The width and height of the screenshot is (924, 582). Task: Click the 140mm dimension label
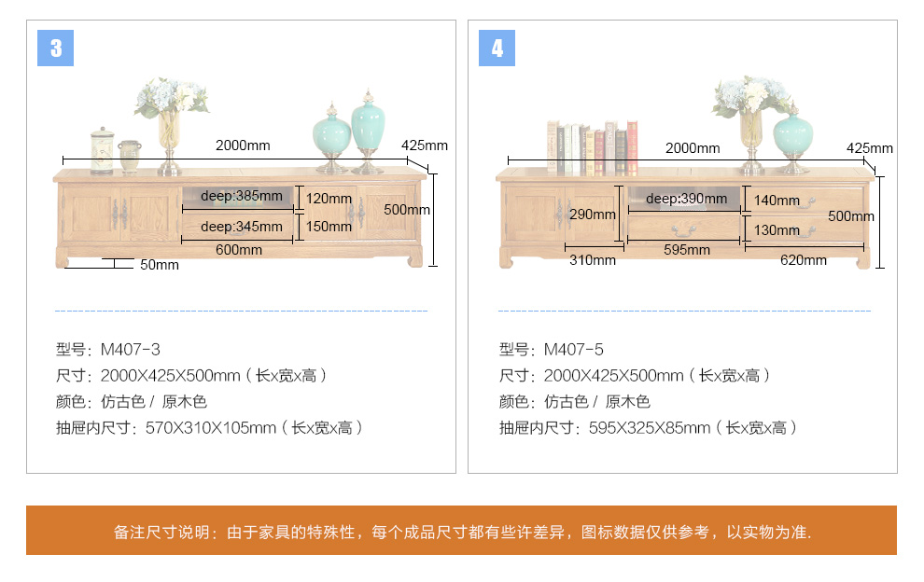click(777, 201)
